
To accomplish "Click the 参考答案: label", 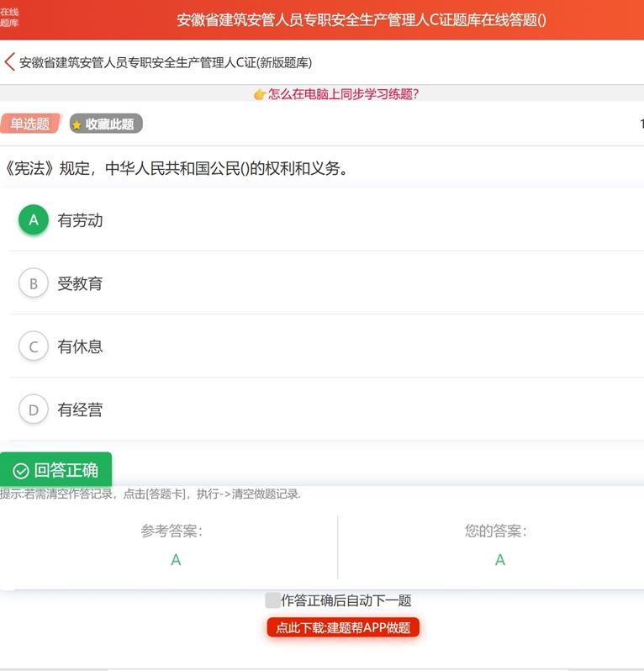I will pyautogui.click(x=172, y=531).
